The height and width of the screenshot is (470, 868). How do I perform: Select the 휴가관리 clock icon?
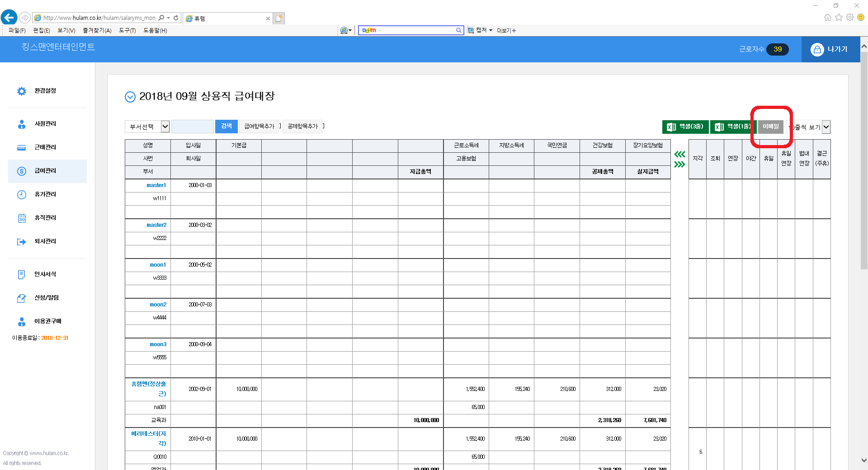[x=22, y=194]
